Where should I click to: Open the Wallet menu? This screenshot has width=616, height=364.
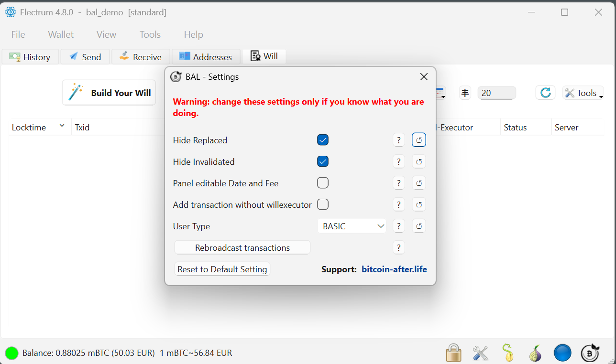pyautogui.click(x=61, y=34)
